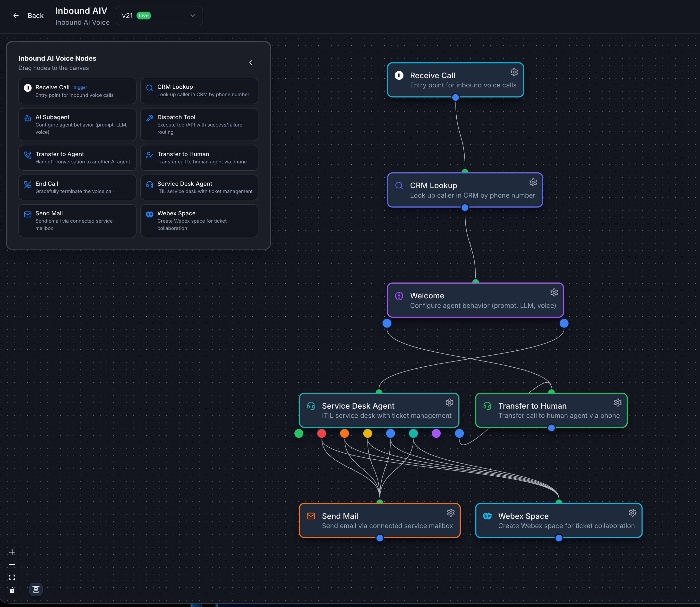The width and height of the screenshot is (700, 607).
Task: Select the Welcome node title text
Action: tap(427, 296)
